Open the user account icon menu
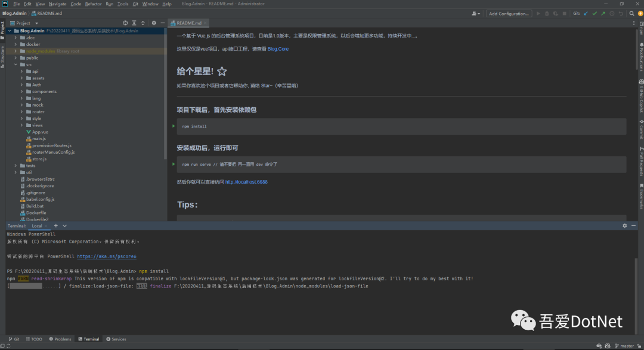The height and width of the screenshot is (350, 644). pos(476,14)
